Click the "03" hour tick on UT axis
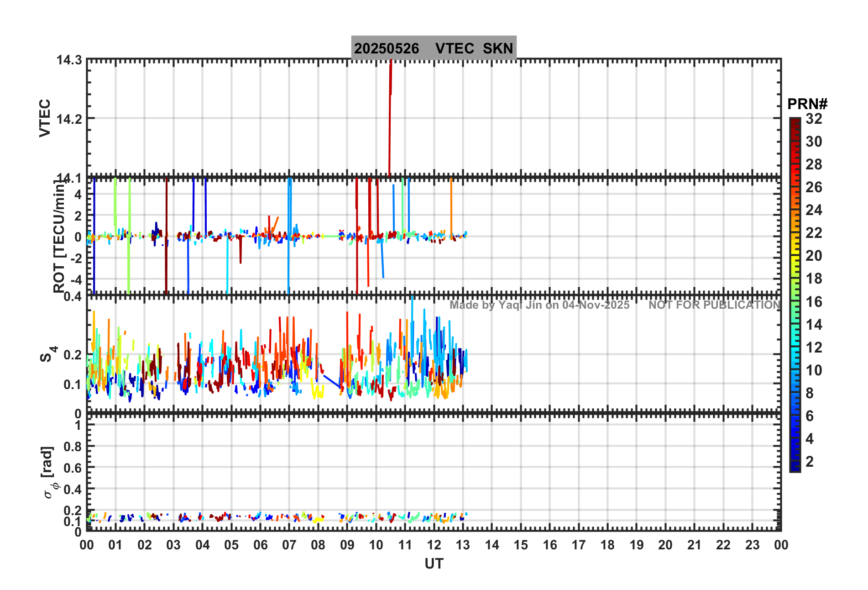The image size is (868, 590). pos(173,545)
